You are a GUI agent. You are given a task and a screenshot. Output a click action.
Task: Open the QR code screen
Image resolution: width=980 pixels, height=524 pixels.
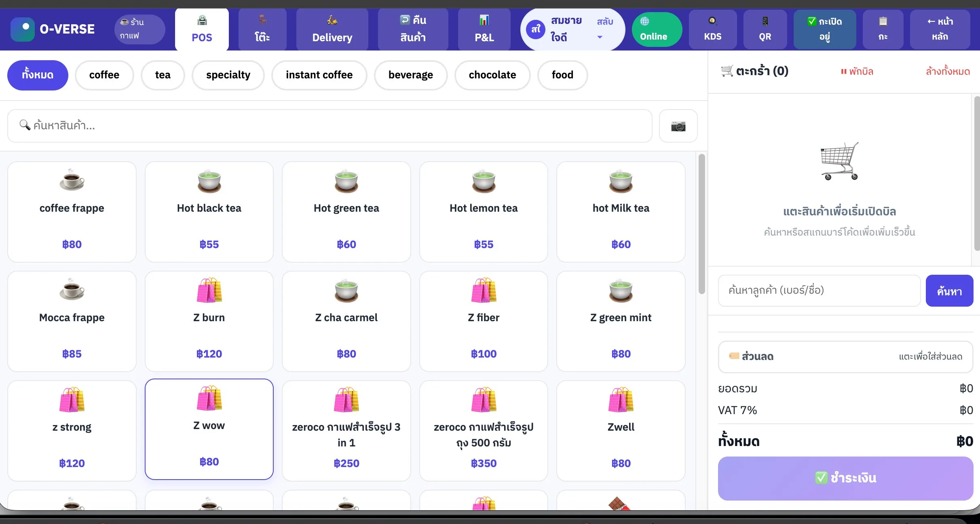tap(765, 29)
